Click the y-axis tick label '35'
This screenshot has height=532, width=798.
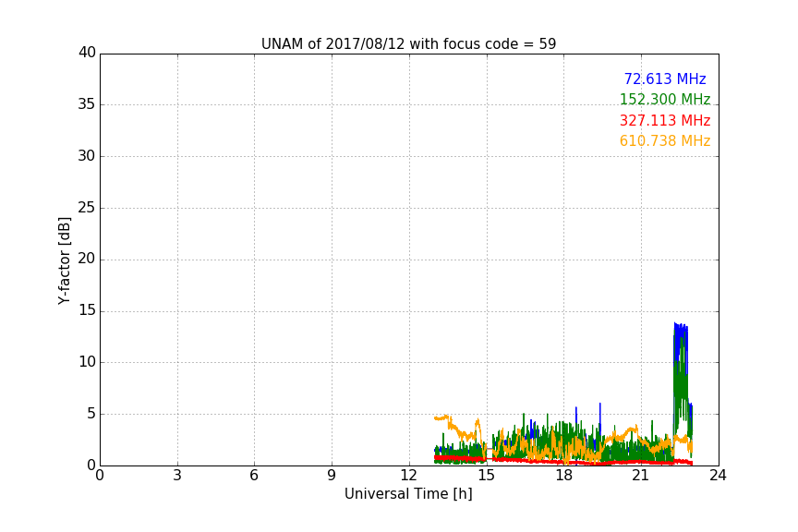click(x=87, y=104)
